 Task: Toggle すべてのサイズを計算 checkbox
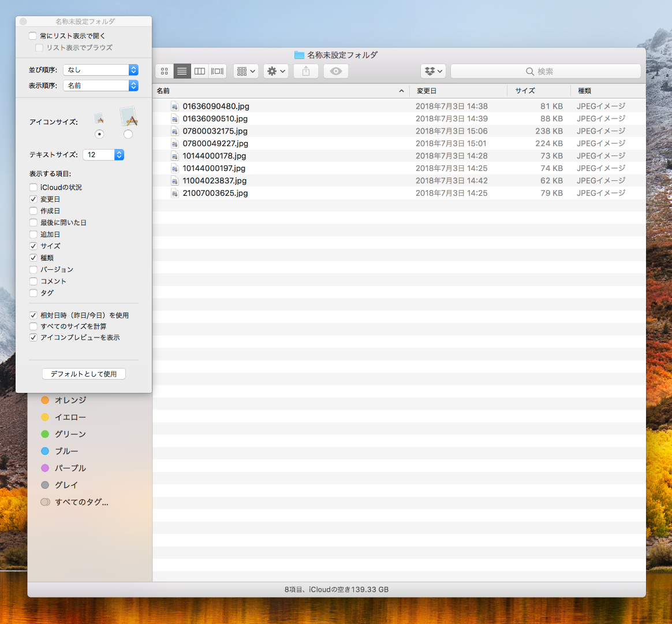point(33,326)
